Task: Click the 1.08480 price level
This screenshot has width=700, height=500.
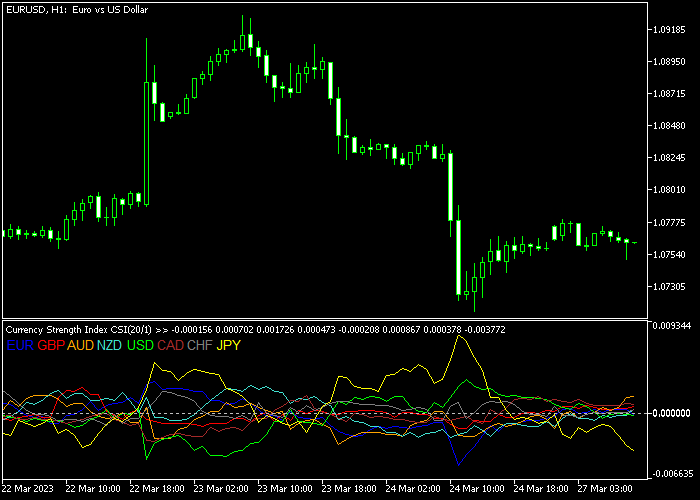Action: click(x=669, y=125)
